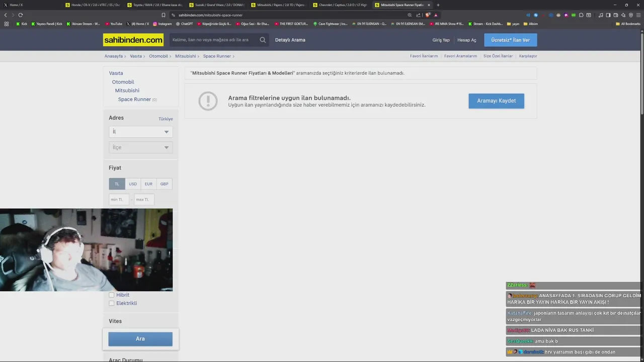
Task: Click Karşılaştır link
Action: click(528, 56)
